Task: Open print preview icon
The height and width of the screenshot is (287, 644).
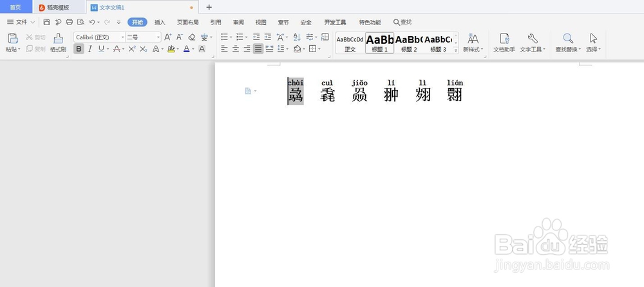Action: tap(80, 22)
